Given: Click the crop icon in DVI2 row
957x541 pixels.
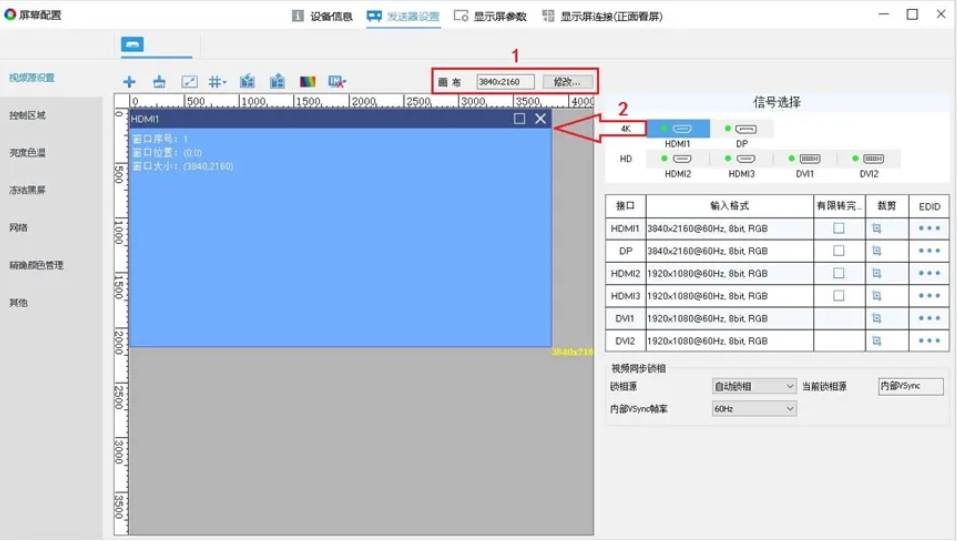Looking at the screenshot, I should click(x=877, y=341).
